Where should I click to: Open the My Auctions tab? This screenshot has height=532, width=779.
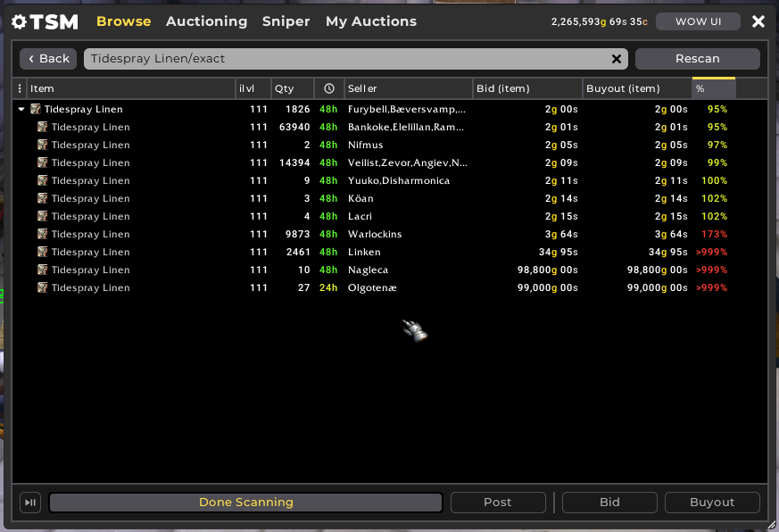[371, 21]
